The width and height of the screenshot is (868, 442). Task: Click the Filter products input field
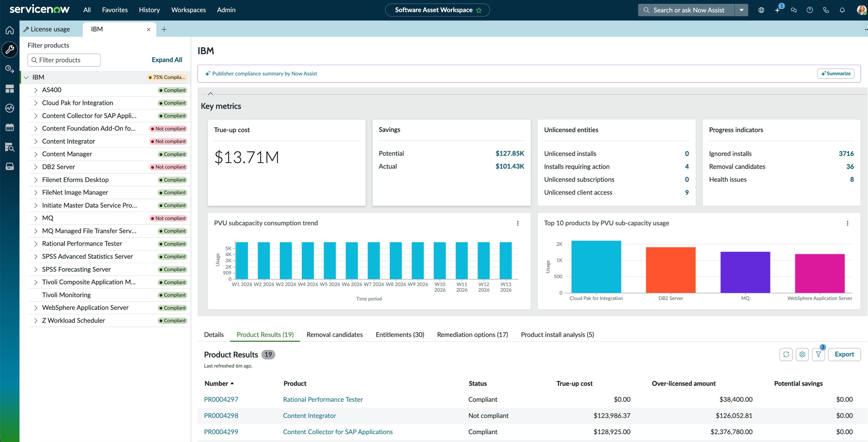[x=64, y=60]
